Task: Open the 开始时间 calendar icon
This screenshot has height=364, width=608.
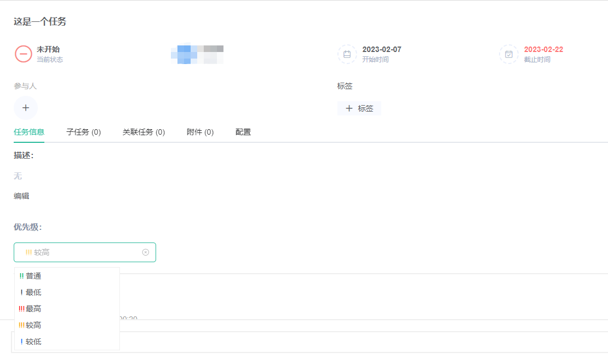Action: click(347, 54)
